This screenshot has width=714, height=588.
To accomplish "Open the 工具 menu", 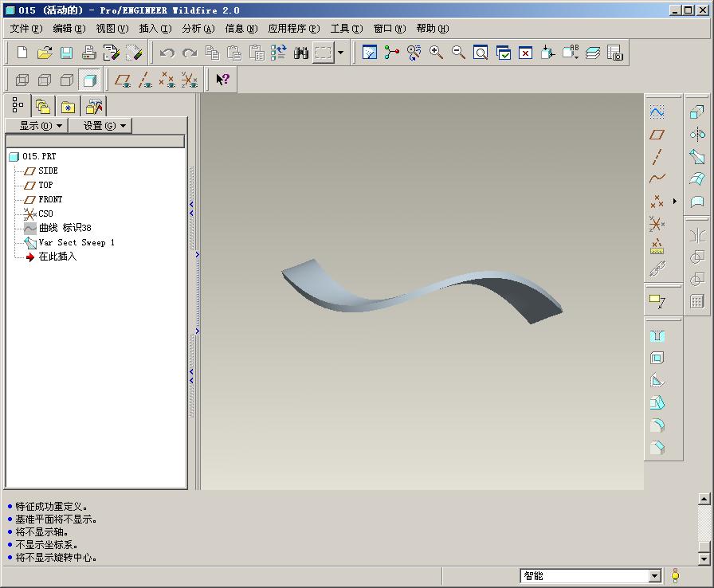I will (x=346, y=29).
